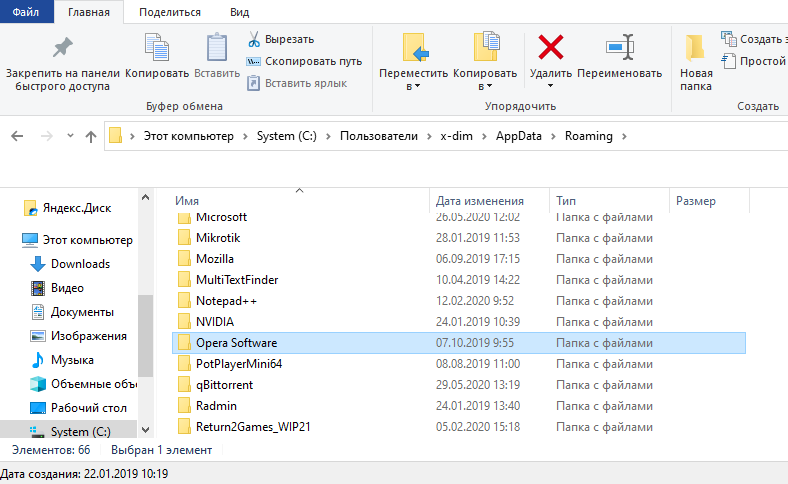Click the navigation pane scrollbar thumb
The image size is (788, 484).
pyautogui.click(x=145, y=336)
